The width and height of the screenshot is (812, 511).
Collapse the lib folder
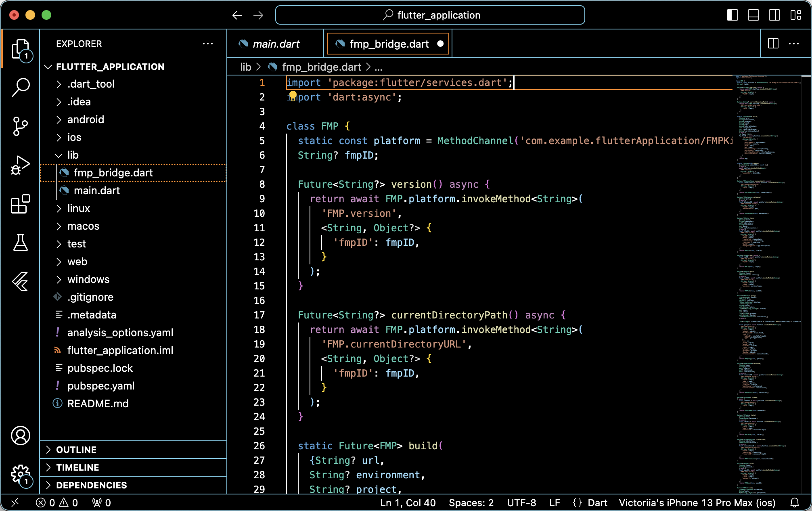[73, 155]
